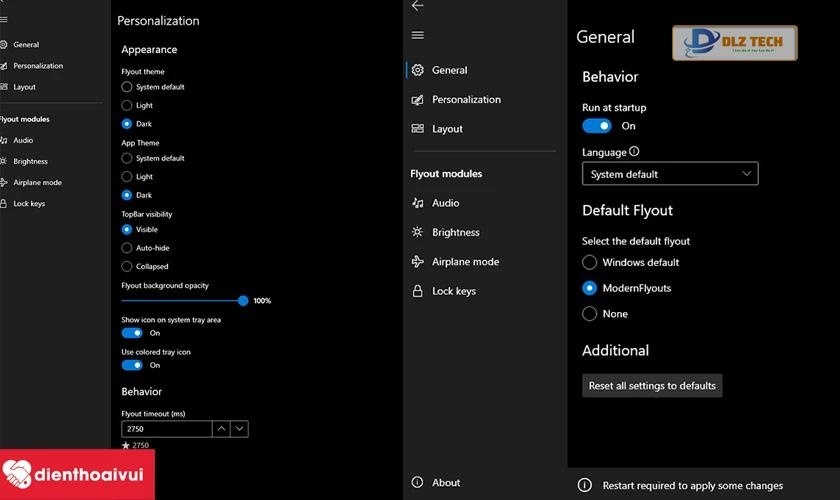The width and height of the screenshot is (840, 500).
Task: Click the Audio speaker icon in right sidebar
Action: pos(418,203)
